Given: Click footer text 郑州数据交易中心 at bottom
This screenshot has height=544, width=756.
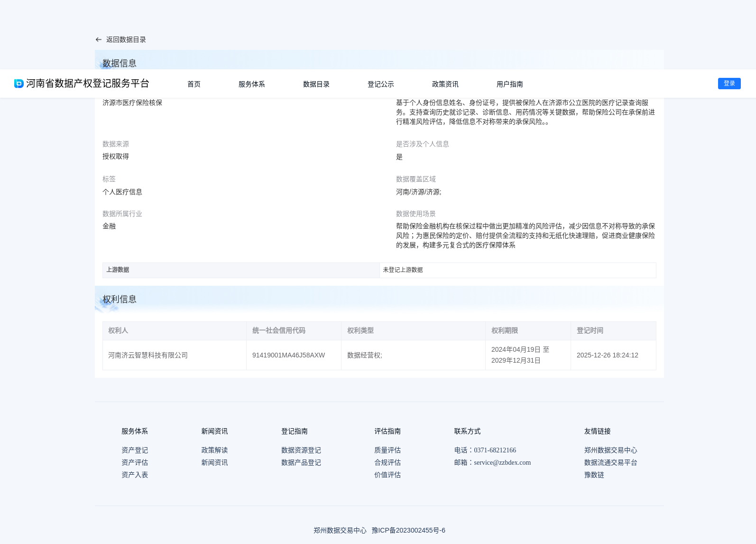Looking at the screenshot, I should point(340,530).
